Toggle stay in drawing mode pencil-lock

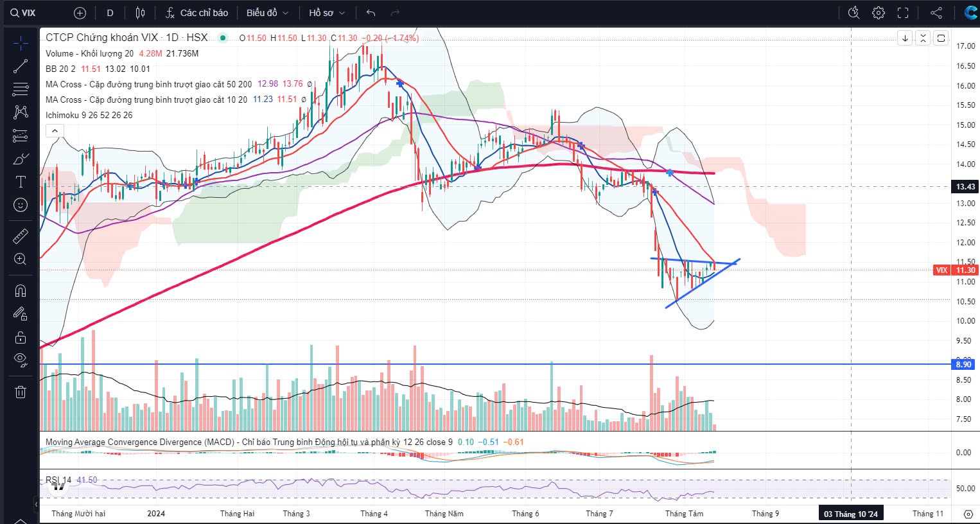tap(21, 313)
